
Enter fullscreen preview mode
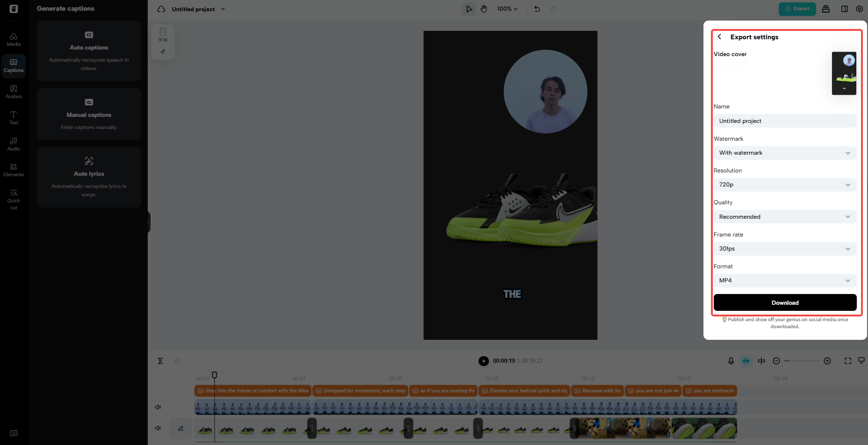(x=847, y=360)
